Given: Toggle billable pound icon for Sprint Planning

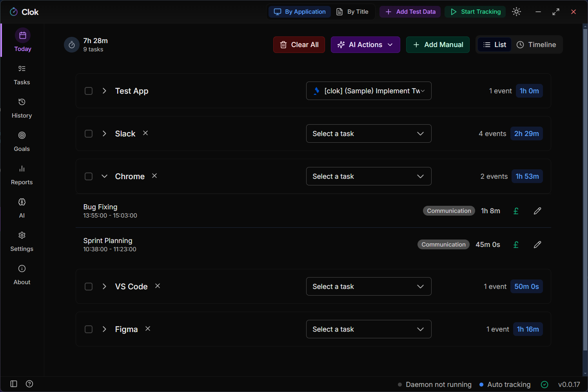Looking at the screenshot, I should coord(516,245).
